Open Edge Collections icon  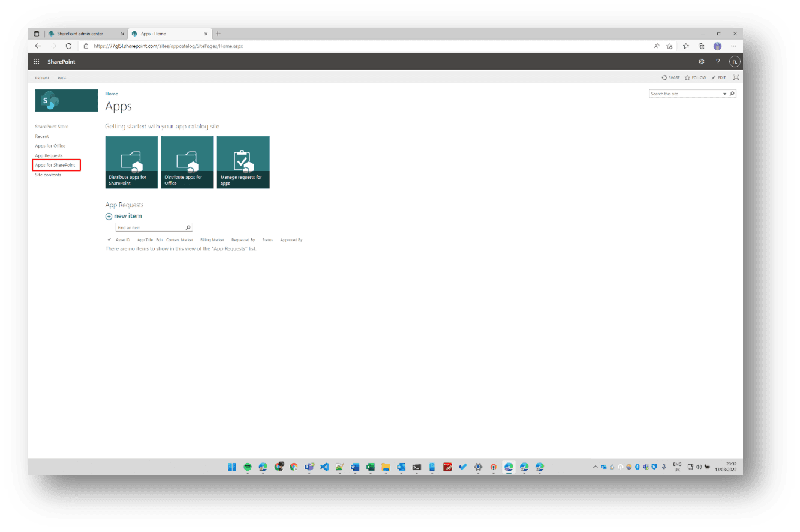tap(701, 46)
